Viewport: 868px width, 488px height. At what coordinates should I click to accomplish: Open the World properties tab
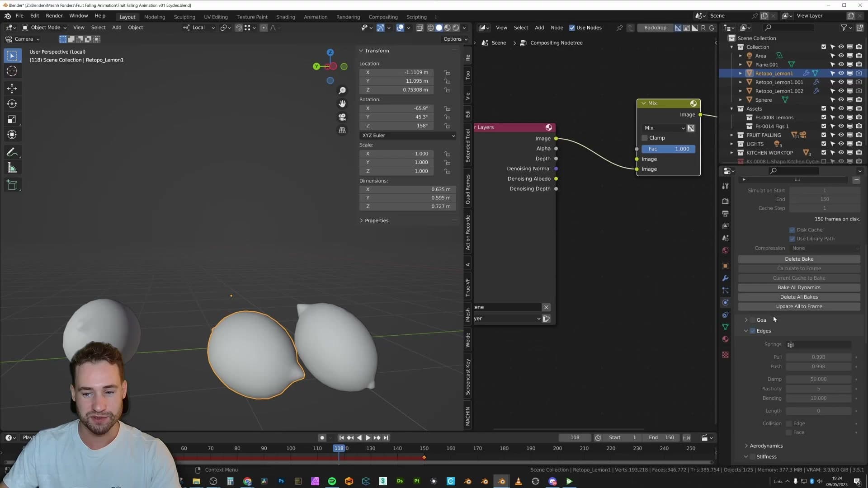pyautogui.click(x=725, y=250)
